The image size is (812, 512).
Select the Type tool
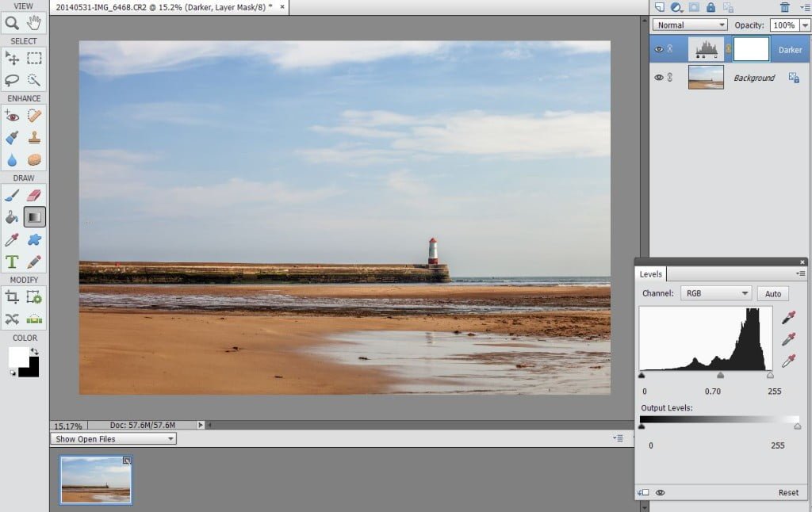tap(12, 262)
